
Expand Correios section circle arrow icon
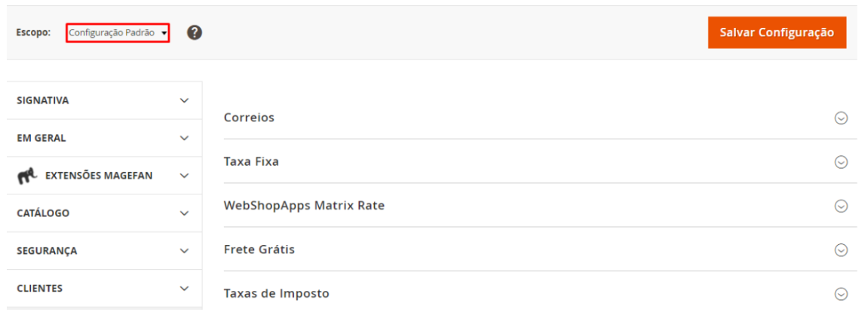coord(841,118)
